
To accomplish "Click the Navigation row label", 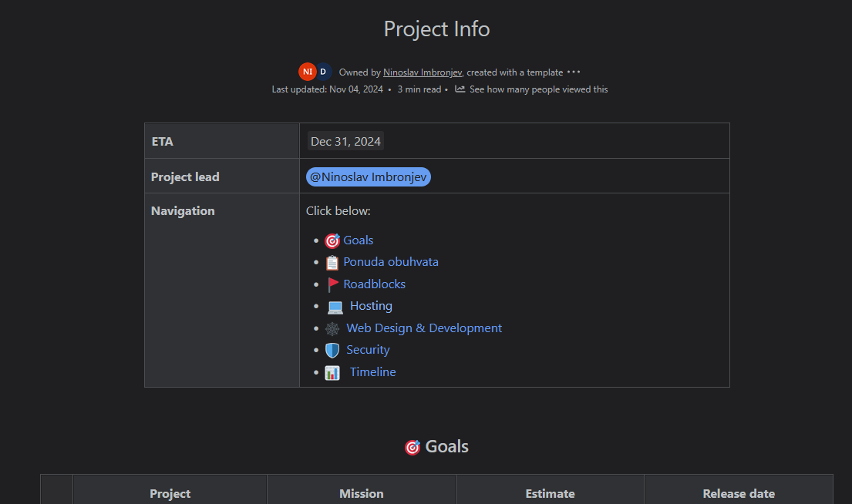I will pos(183,210).
